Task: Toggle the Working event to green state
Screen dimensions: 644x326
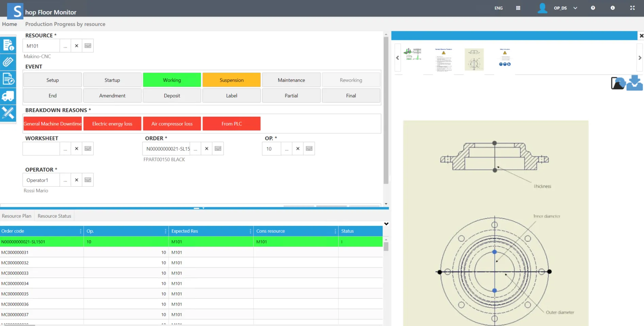Action: [x=172, y=80]
